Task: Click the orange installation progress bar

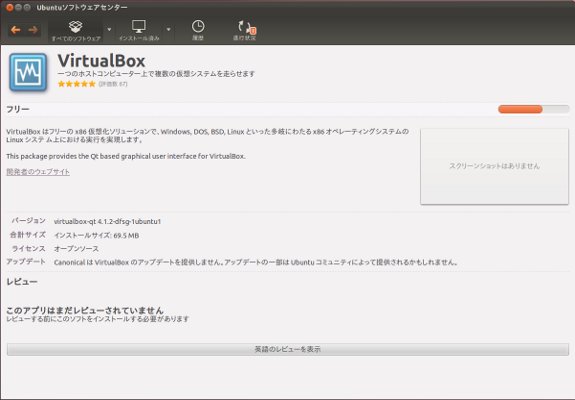Action: [x=534, y=109]
